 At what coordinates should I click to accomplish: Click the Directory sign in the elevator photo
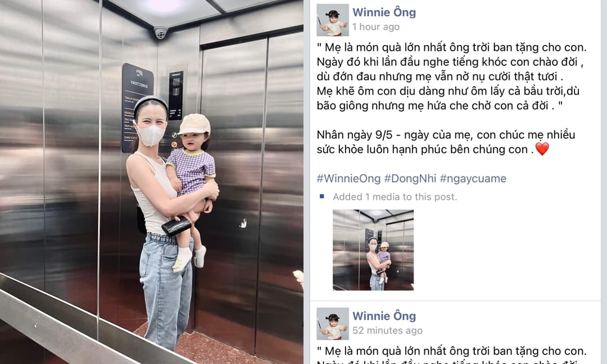click(x=138, y=108)
